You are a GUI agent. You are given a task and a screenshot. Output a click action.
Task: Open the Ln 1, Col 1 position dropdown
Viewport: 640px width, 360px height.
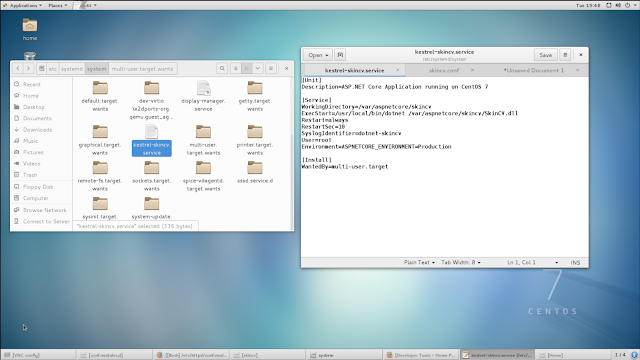pos(532,262)
